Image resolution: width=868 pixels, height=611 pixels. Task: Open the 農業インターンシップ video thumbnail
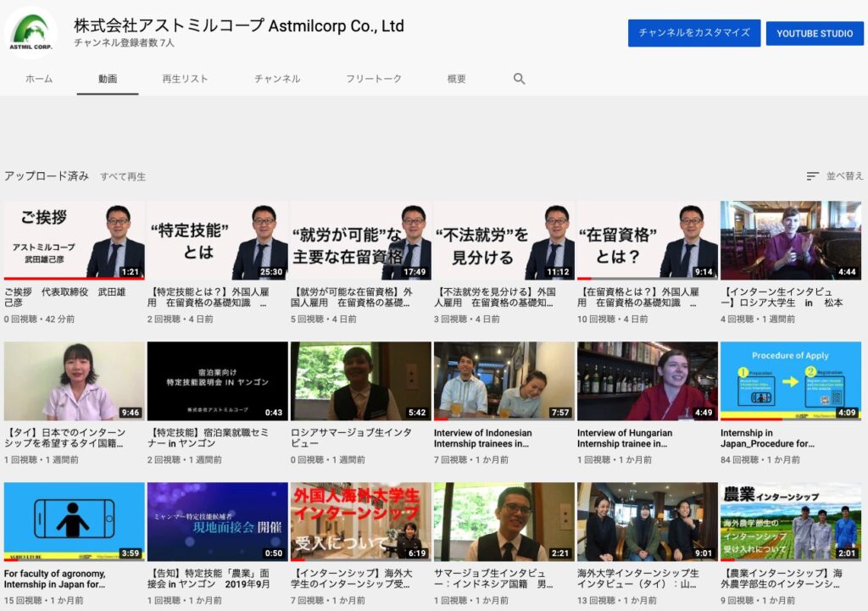point(790,522)
